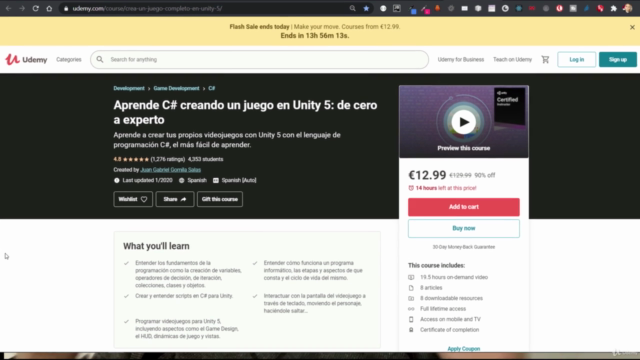Click the Share button
Image resolution: width=640 pixels, height=360 pixels.
(175, 199)
